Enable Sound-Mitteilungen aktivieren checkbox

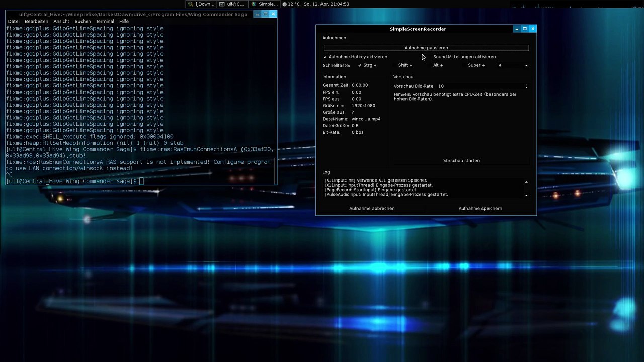(x=461, y=57)
